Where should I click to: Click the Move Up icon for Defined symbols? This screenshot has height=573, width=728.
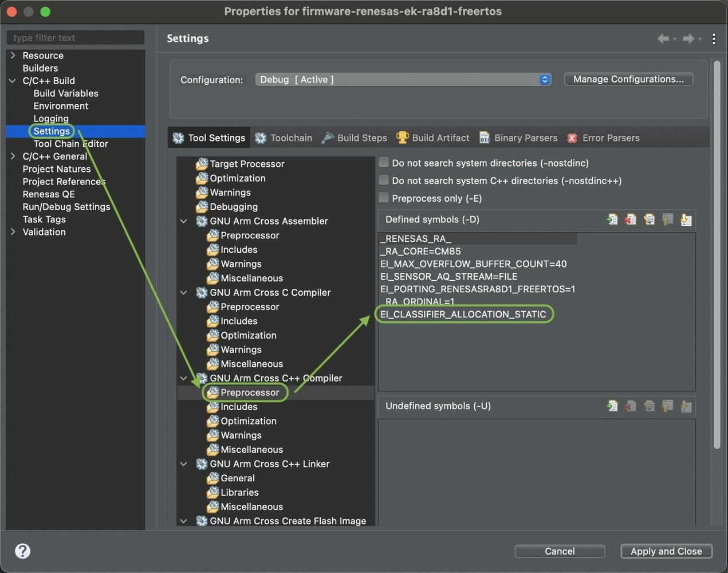[x=667, y=219]
